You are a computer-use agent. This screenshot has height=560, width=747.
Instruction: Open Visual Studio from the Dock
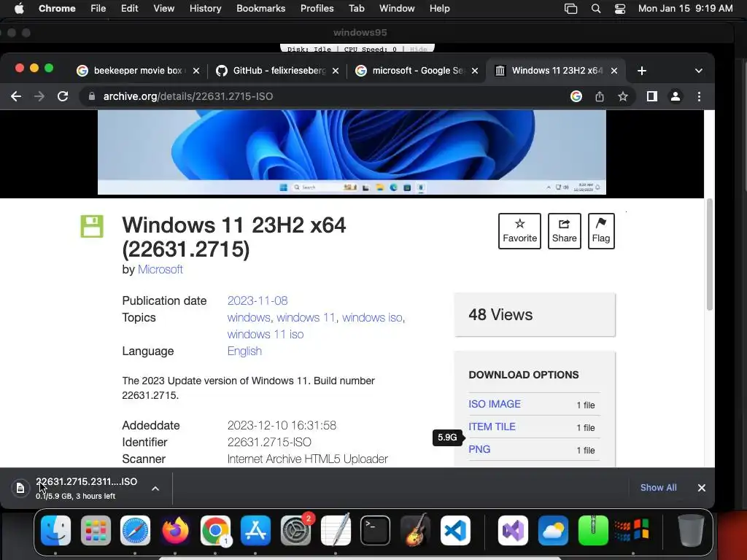[x=513, y=531]
